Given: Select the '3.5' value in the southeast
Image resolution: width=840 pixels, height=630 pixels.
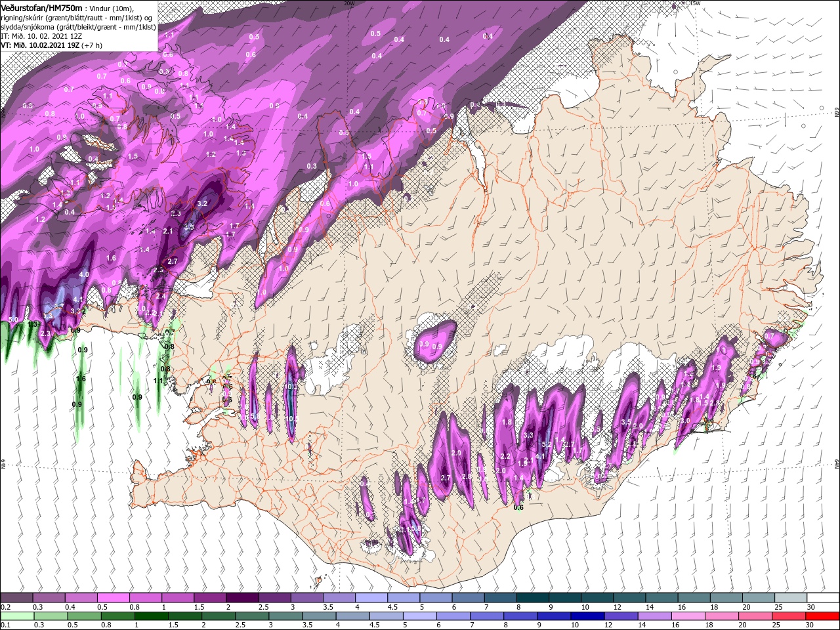Looking at the screenshot, I should (x=625, y=422).
